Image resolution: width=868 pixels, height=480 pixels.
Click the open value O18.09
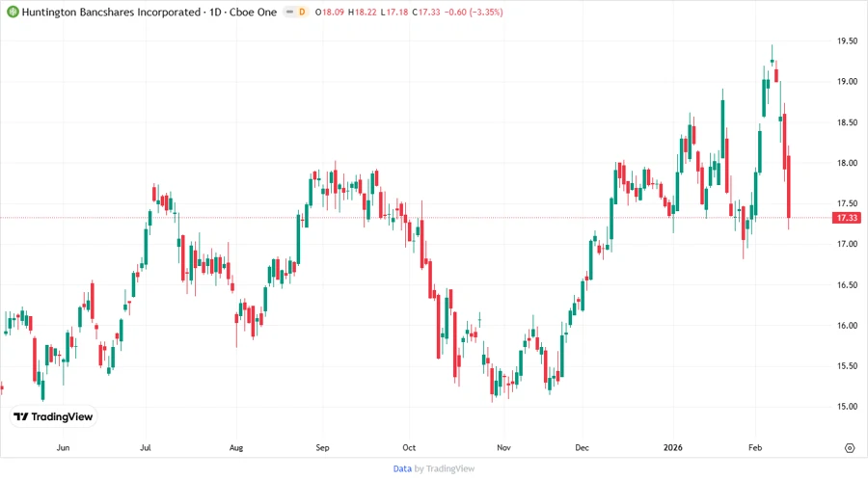pyautogui.click(x=330, y=12)
